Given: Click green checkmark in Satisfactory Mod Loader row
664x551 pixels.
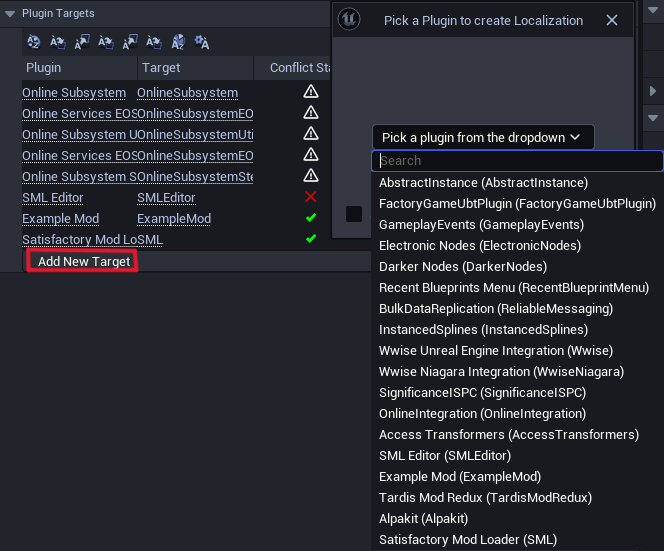Looking at the screenshot, I should (311, 238).
